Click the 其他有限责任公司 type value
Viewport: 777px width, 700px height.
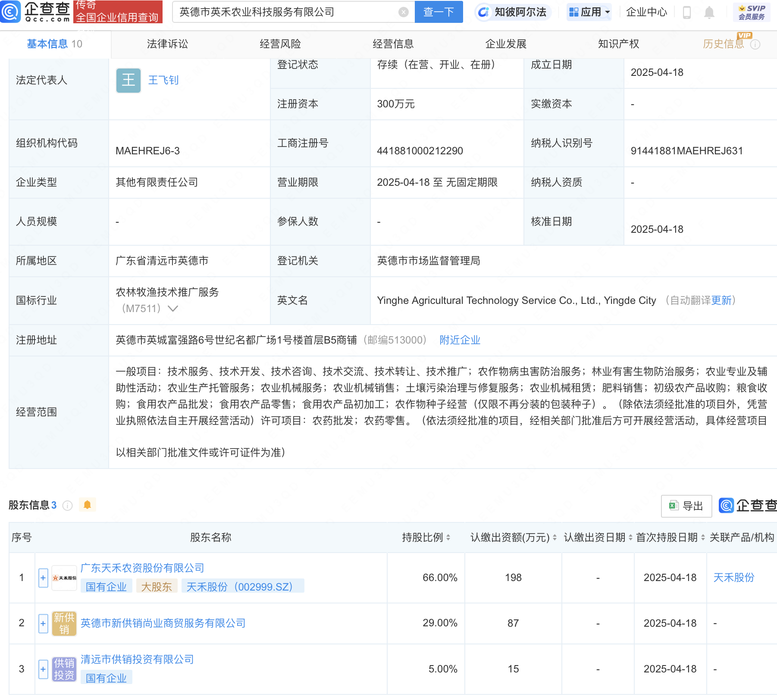coord(157,182)
